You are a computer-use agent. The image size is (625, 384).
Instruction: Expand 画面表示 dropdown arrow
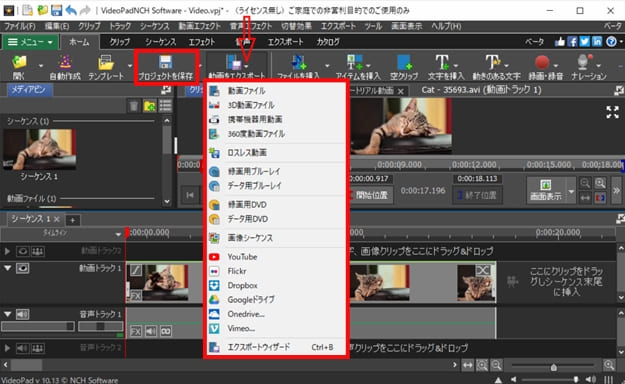571,192
